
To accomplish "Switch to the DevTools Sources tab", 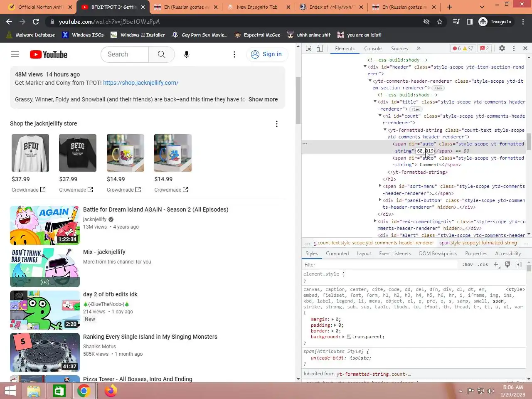I will (399, 49).
